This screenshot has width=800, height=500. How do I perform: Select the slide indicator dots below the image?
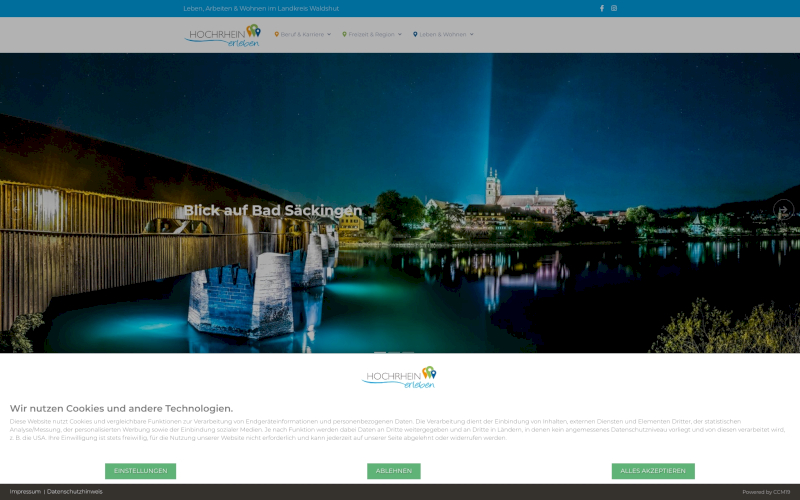(x=394, y=353)
